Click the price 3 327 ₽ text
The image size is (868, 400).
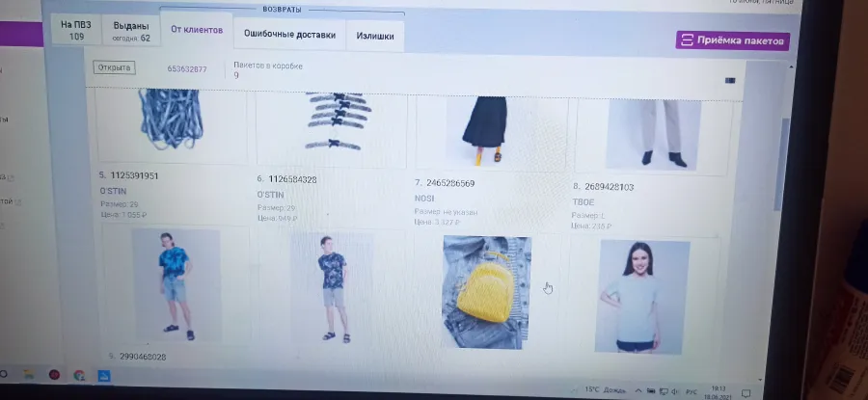[436, 223]
